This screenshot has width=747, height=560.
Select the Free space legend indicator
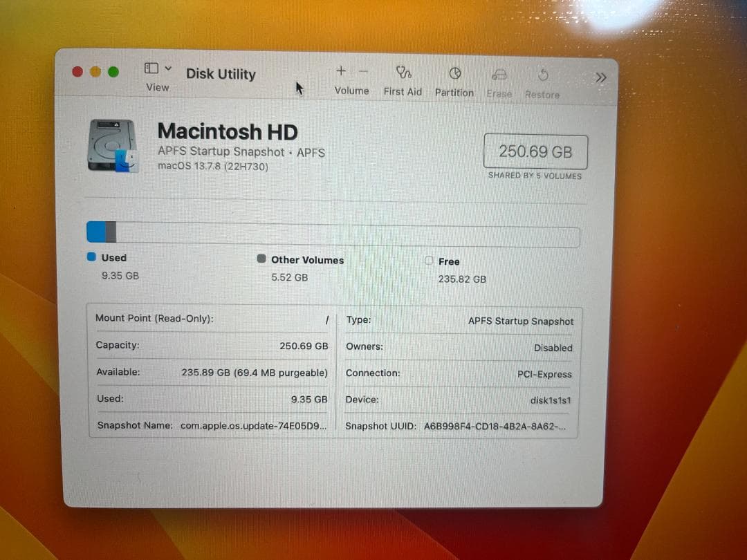[x=430, y=261]
